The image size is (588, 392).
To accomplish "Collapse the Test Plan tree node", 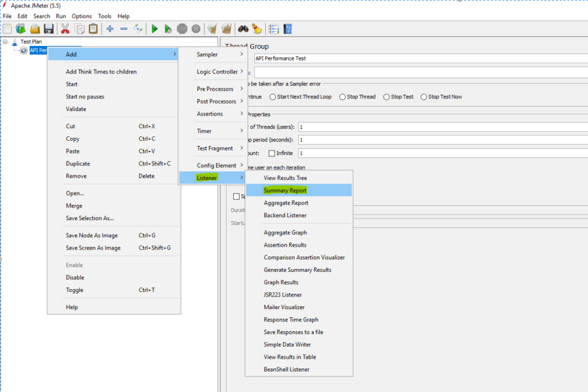I will pyautogui.click(x=5, y=42).
